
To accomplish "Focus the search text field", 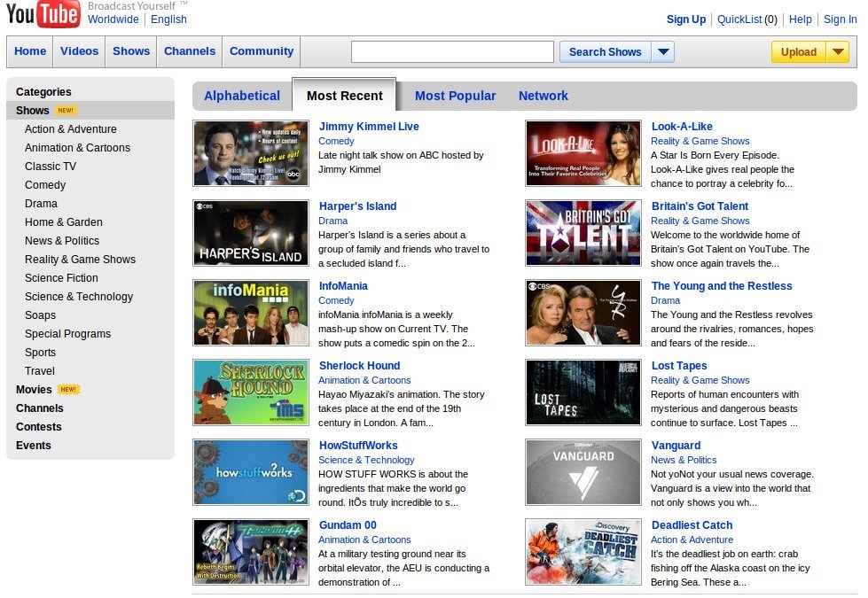I will click(452, 52).
